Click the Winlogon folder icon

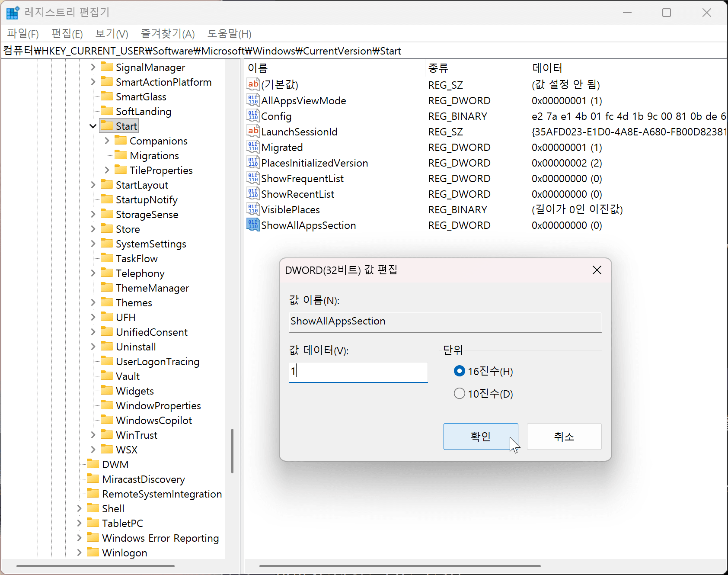pos(93,552)
